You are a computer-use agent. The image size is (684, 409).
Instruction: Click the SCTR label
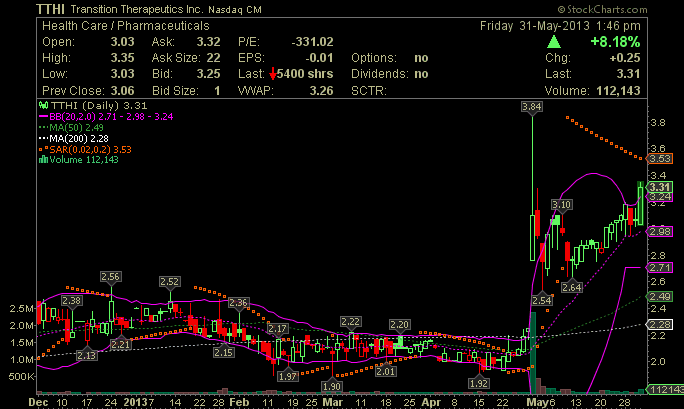[369, 91]
